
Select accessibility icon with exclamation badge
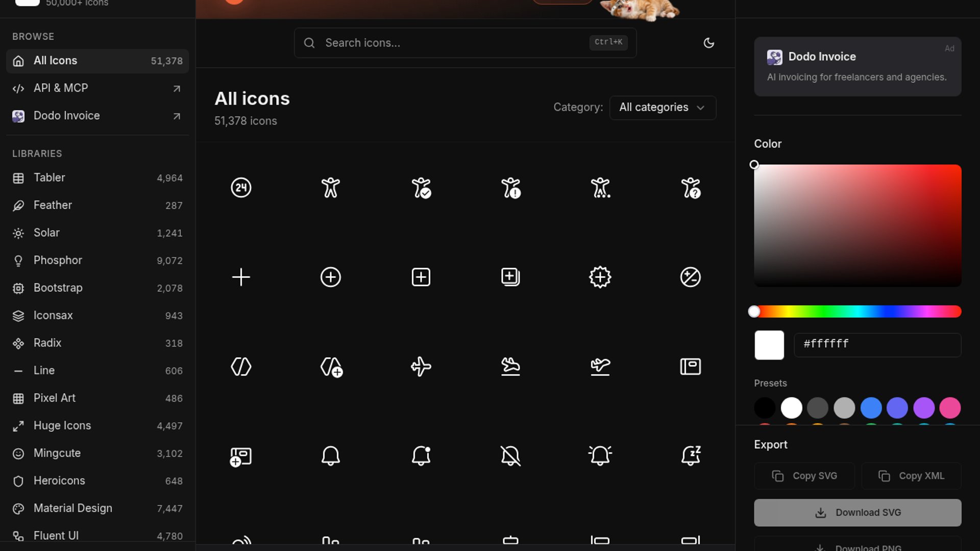tap(510, 188)
